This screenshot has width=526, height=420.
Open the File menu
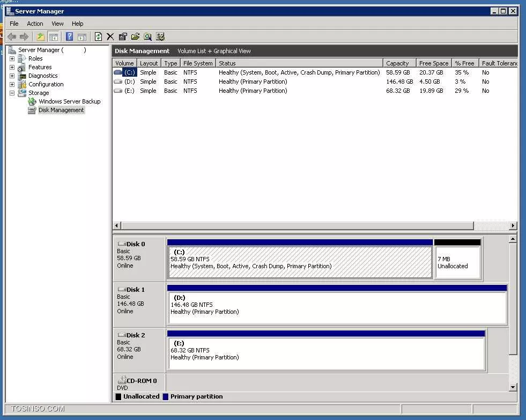[x=14, y=24]
